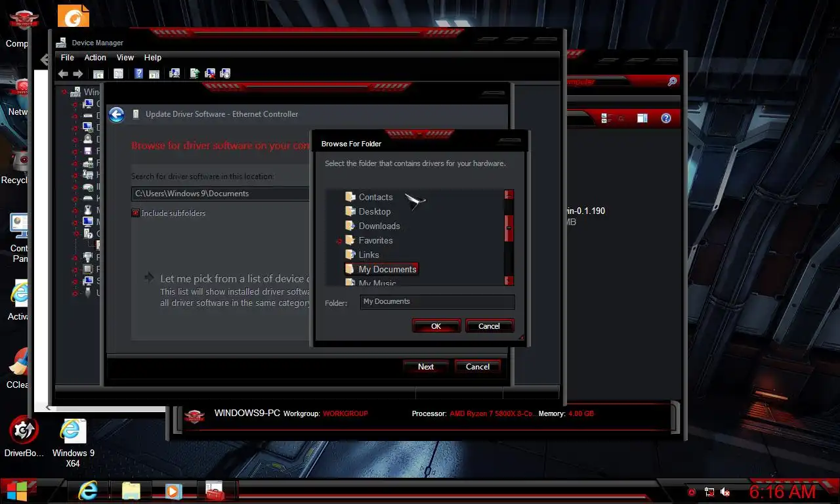The width and height of the screenshot is (840, 504).
Task: Open the Windows 9 X64 desktop shortcut
Action: [73, 442]
